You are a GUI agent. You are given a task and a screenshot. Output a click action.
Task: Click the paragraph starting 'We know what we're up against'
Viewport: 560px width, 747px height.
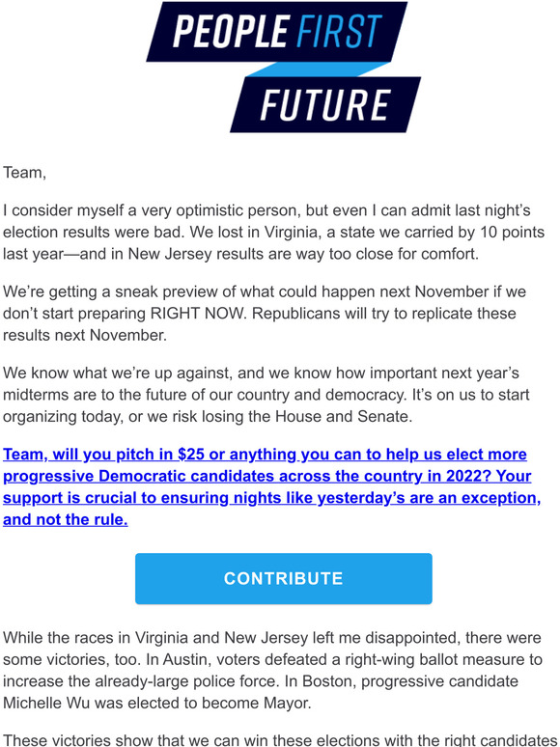coord(266,395)
